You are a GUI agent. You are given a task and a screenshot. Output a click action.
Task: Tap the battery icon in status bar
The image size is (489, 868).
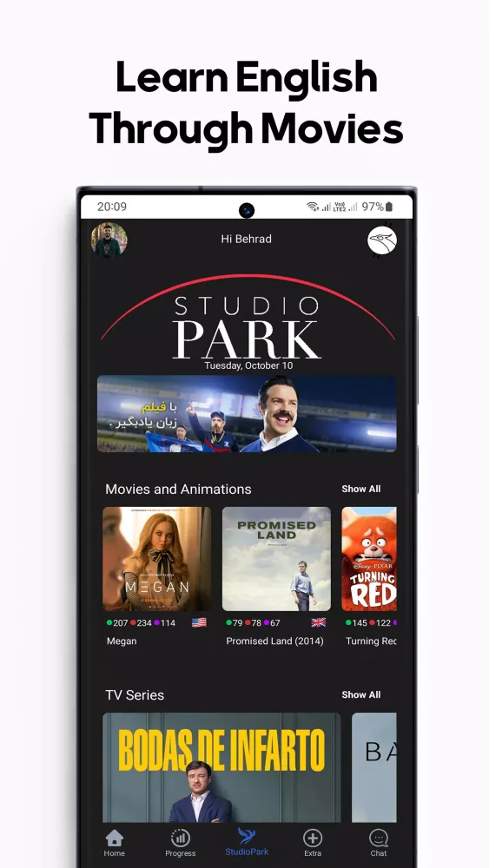click(x=389, y=207)
